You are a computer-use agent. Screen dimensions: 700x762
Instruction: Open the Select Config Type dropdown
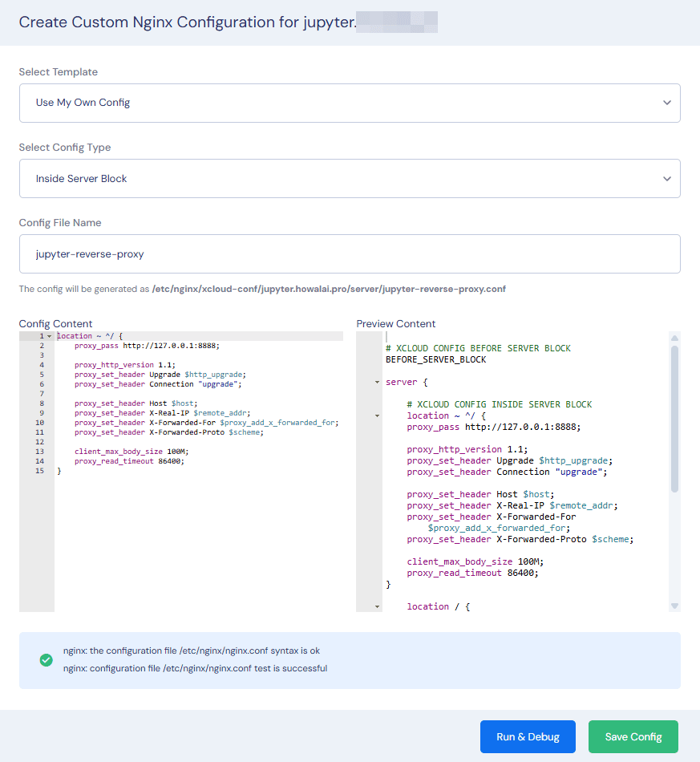(x=350, y=178)
